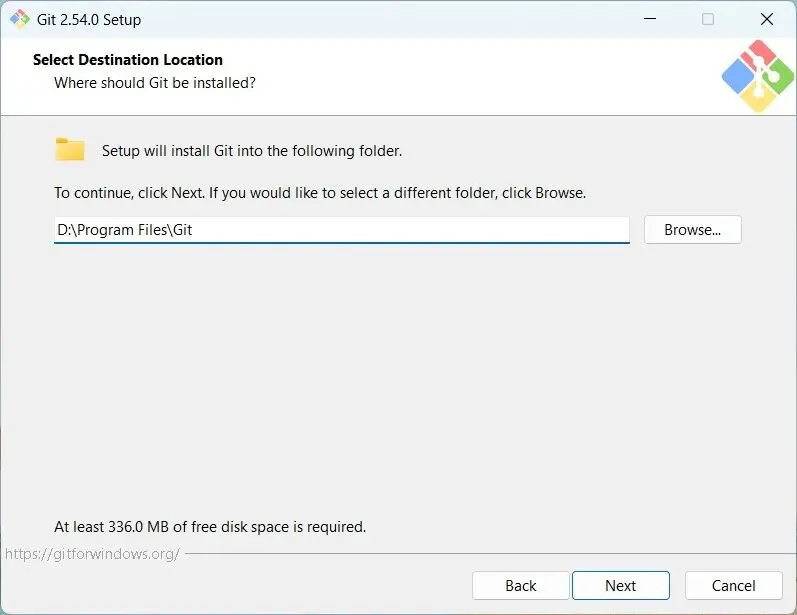The image size is (797, 615).
Task: Click the "Select Destination Location" heading
Action: click(x=128, y=60)
